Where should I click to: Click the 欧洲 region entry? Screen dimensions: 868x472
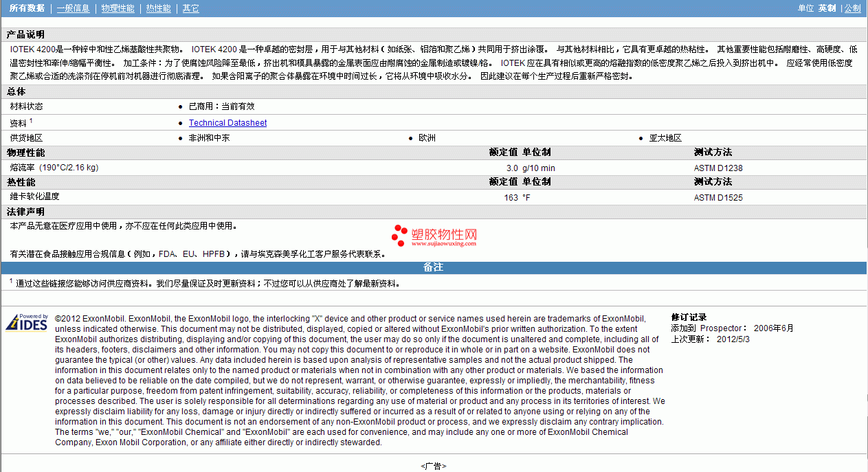tap(427, 138)
